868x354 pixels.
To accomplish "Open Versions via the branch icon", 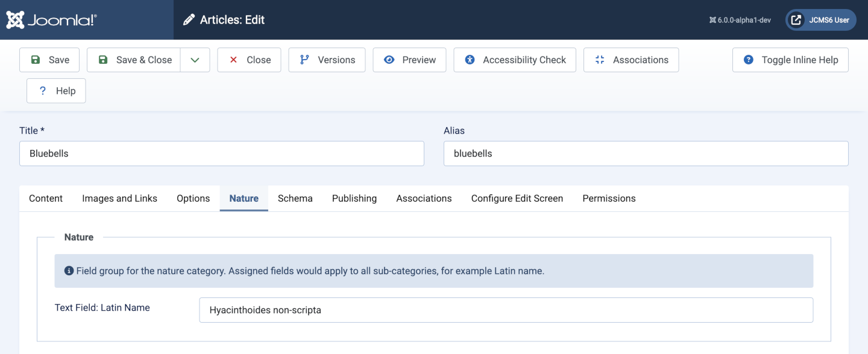I will 305,60.
